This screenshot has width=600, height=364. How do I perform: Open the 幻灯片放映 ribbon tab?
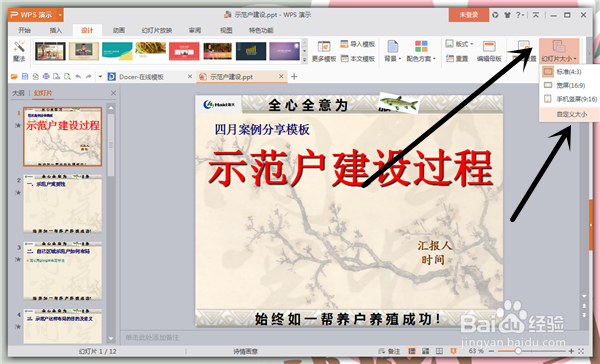pos(157,30)
